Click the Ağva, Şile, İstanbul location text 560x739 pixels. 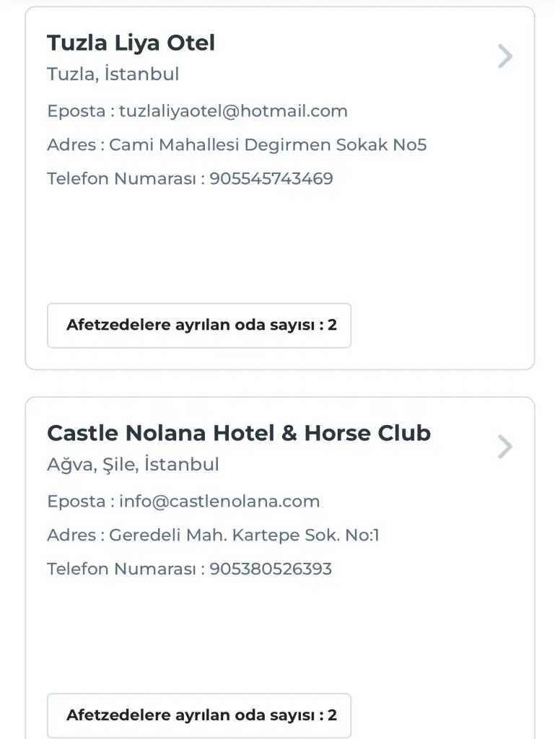133,465
